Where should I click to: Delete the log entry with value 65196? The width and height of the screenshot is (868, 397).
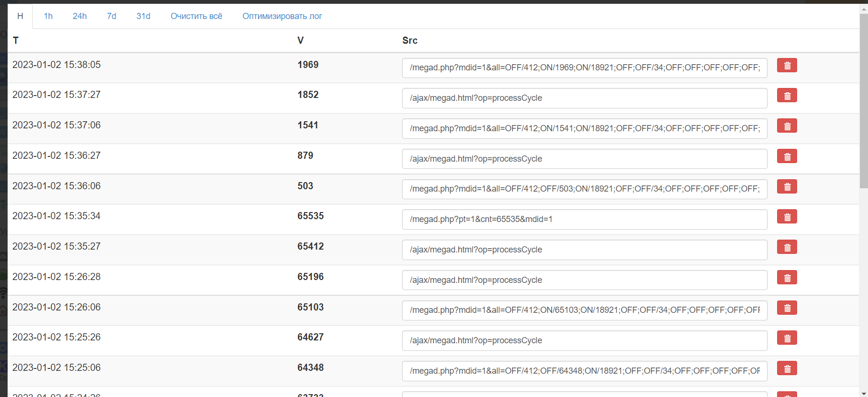tap(787, 278)
